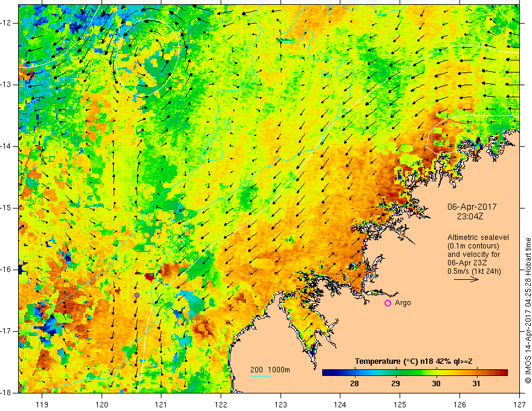Click the longitude axis label '127'
Viewport: 532px width, 411px height.
(x=519, y=404)
